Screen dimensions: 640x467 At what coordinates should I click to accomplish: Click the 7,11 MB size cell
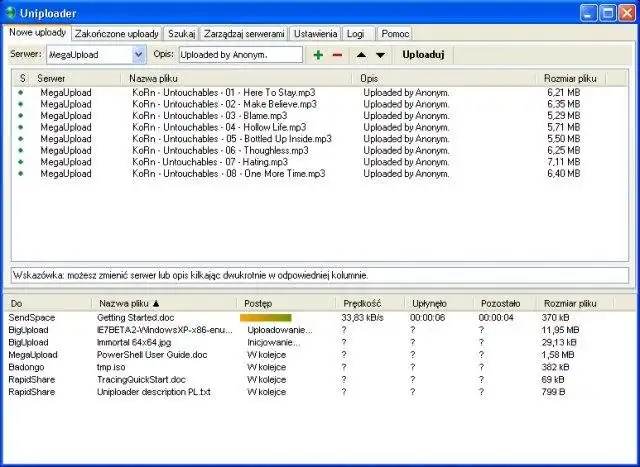tap(563, 162)
